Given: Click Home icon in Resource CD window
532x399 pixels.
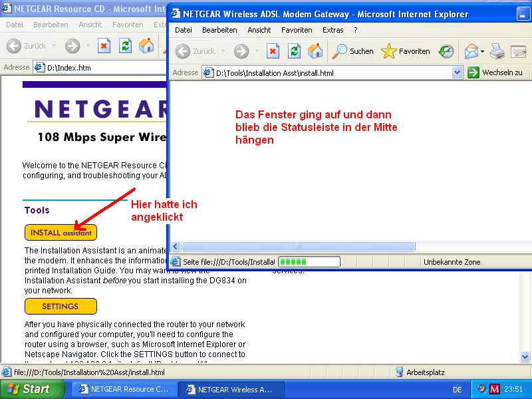Looking at the screenshot, I should tap(146, 46).
